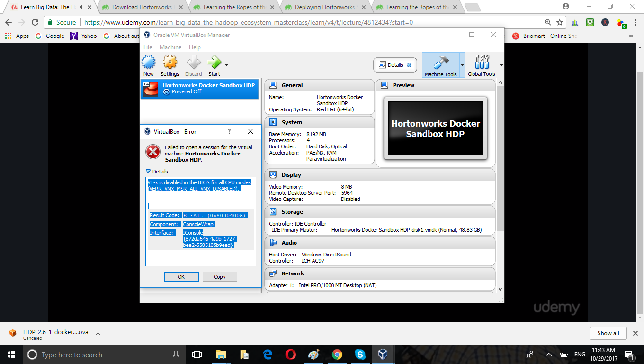Open the Chrome three-dot menu
The height and width of the screenshot is (364, 644).
click(x=636, y=22)
